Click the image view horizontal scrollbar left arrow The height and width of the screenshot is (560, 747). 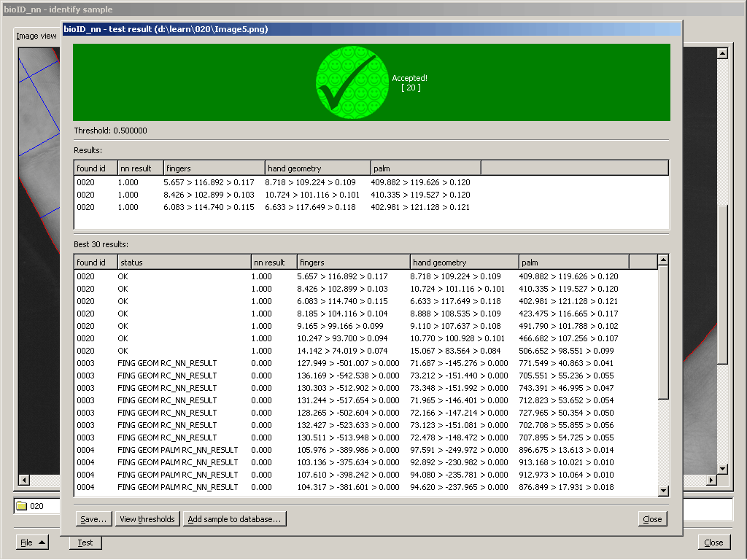(x=23, y=479)
